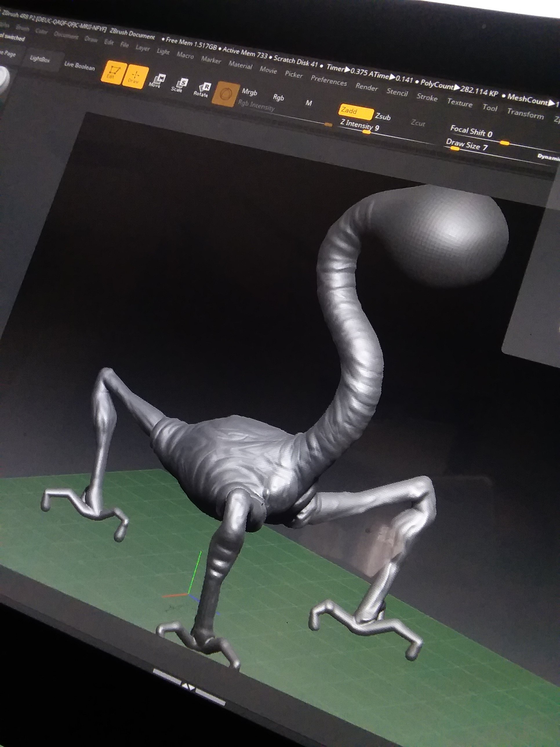Screen dimensions: 560x747
Task: Toggle the M material mode
Action: 308,103
